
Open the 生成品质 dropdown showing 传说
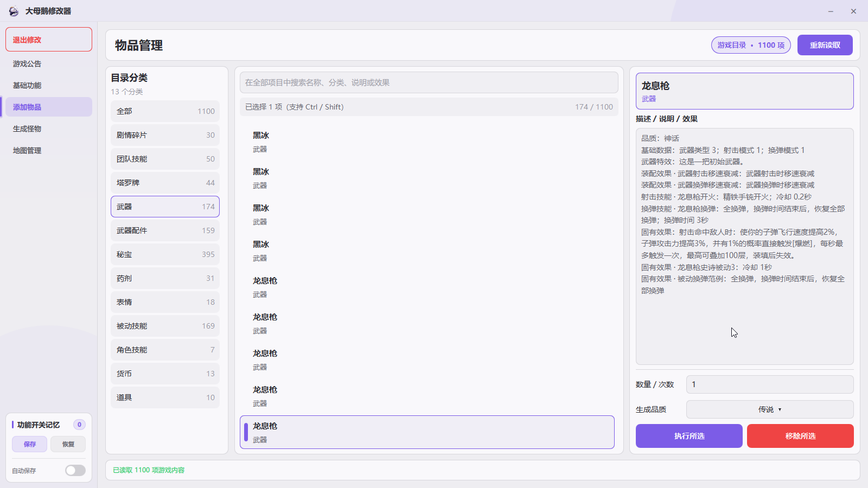click(x=770, y=409)
